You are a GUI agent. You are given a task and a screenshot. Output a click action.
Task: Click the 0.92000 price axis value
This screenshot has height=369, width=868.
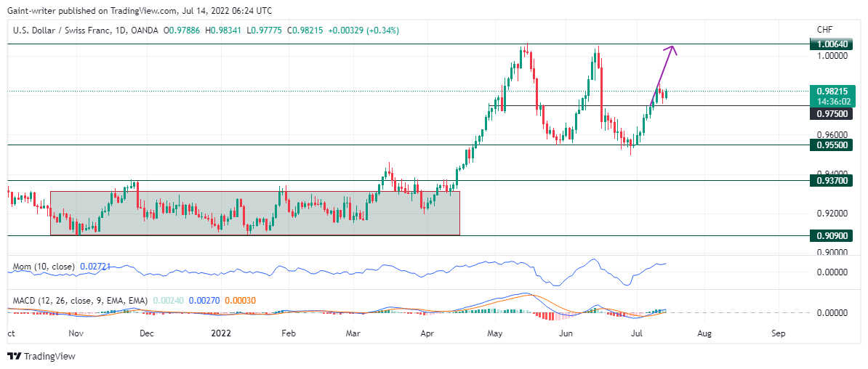click(832, 213)
